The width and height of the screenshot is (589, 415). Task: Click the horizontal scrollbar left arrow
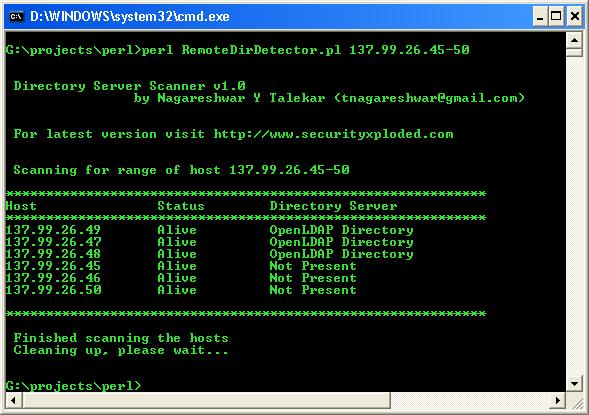coord(14,400)
